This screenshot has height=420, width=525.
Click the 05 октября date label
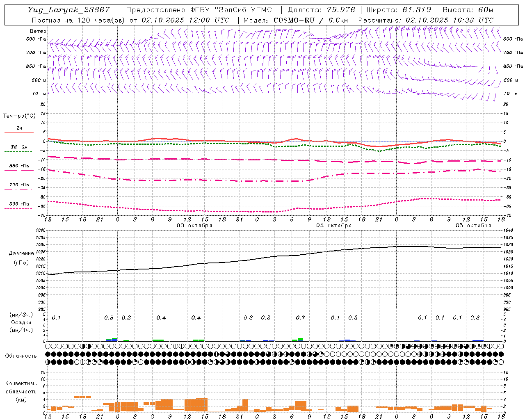click(473, 226)
